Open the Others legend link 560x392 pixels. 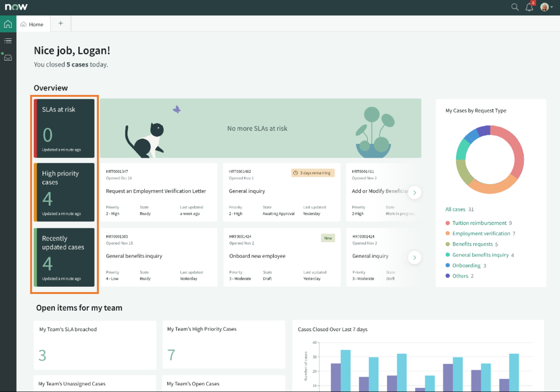tap(460, 276)
